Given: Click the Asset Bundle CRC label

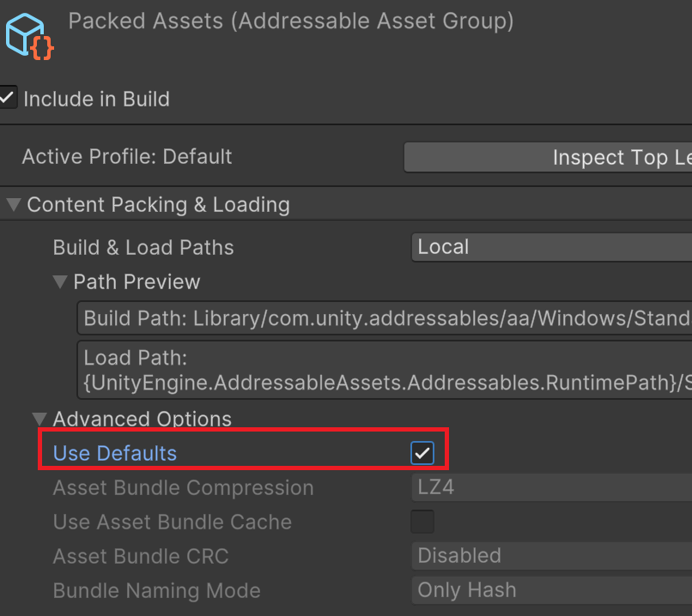Looking at the screenshot, I should click(141, 557).
